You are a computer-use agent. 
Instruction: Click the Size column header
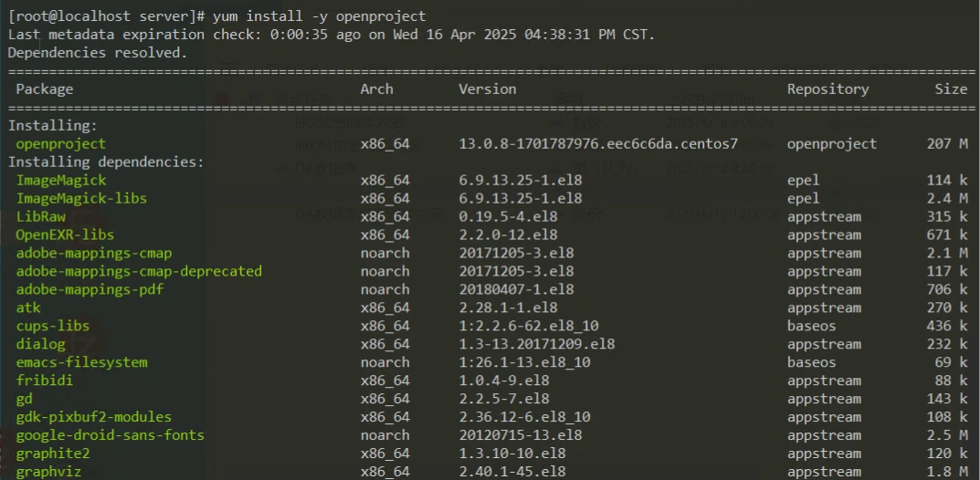951,89
